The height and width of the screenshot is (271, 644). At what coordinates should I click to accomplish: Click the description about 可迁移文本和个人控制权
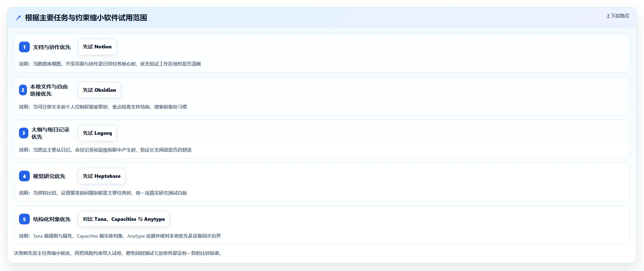tap(103, 107)
